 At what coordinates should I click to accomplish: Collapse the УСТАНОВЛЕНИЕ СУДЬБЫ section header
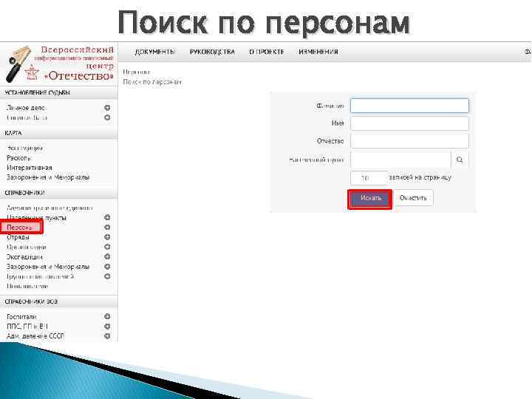pyautogui.click(x=58, y=92)
